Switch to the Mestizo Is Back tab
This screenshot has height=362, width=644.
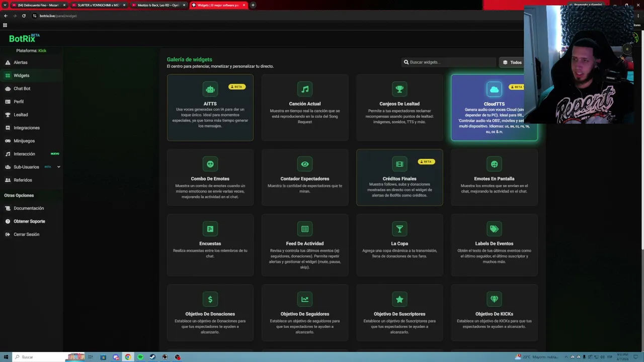coord(158,5)
